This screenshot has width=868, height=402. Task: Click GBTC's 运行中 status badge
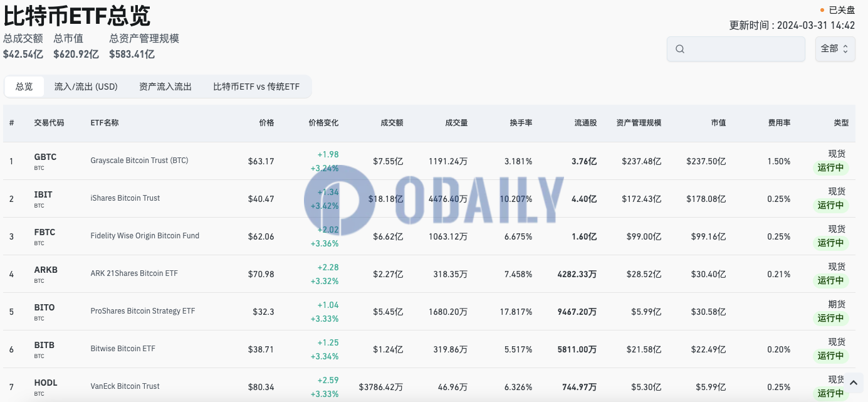point(830,167)
